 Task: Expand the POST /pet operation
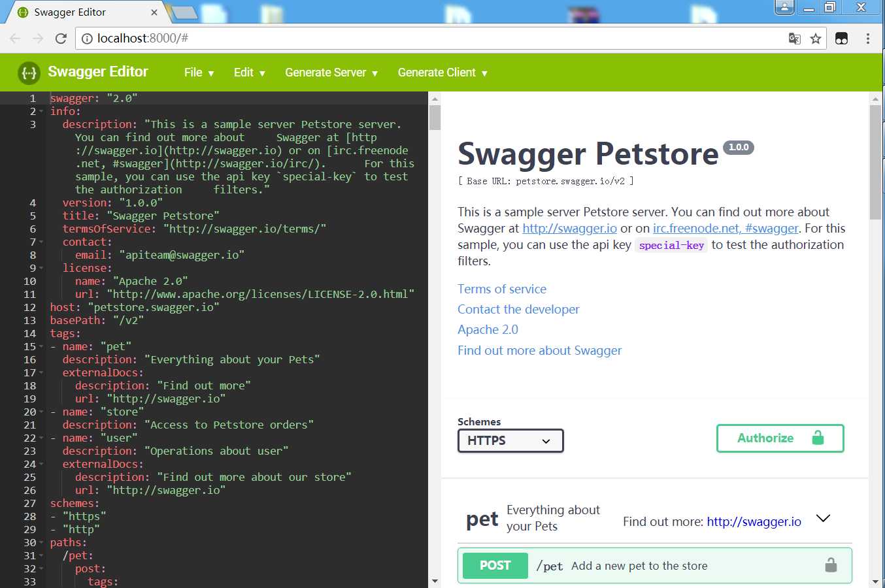coord(654,565)
